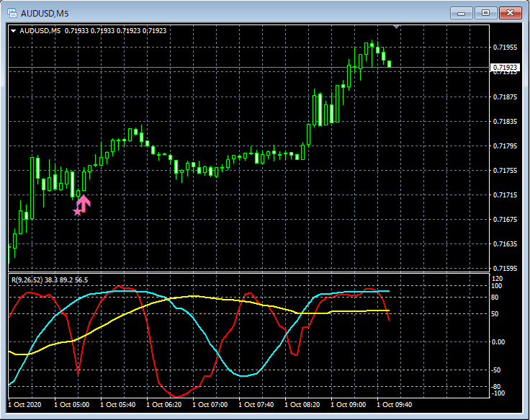Click the 0.71795 price scale label
Screen dimensions: 530x420
click(x=505, y=146)
